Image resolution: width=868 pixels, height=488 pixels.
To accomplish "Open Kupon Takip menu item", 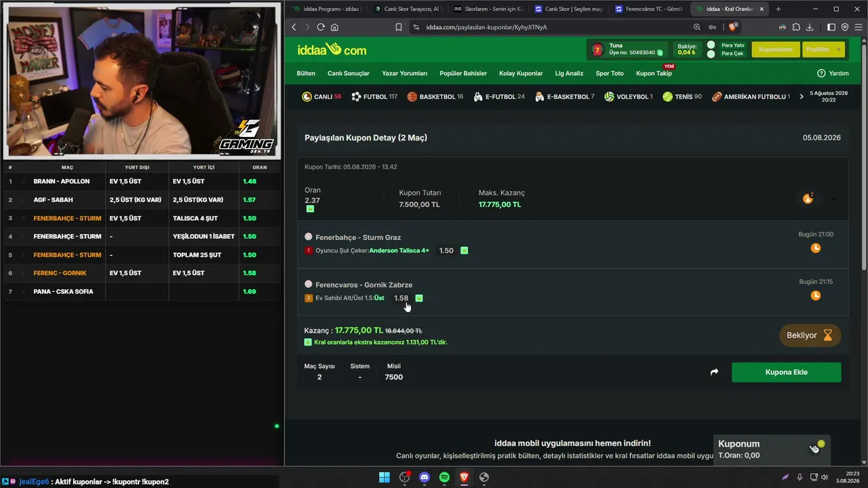I will click(x=654, y=73).
